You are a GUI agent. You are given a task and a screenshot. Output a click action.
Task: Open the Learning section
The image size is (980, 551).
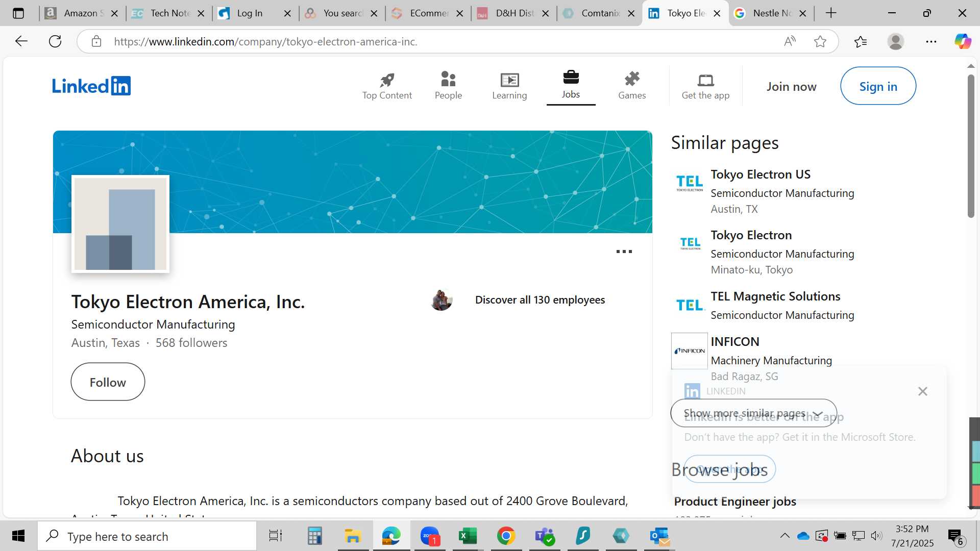pyautogui.click(x=509, y=86)
